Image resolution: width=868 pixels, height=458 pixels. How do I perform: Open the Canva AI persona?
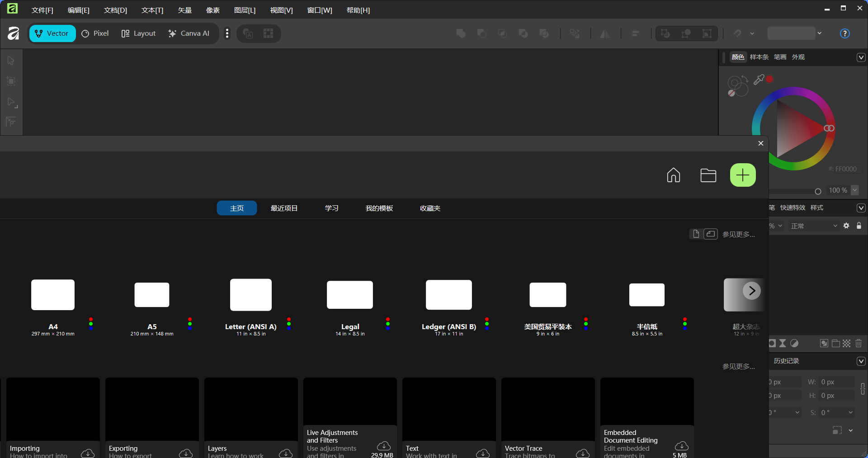point(189,33)
